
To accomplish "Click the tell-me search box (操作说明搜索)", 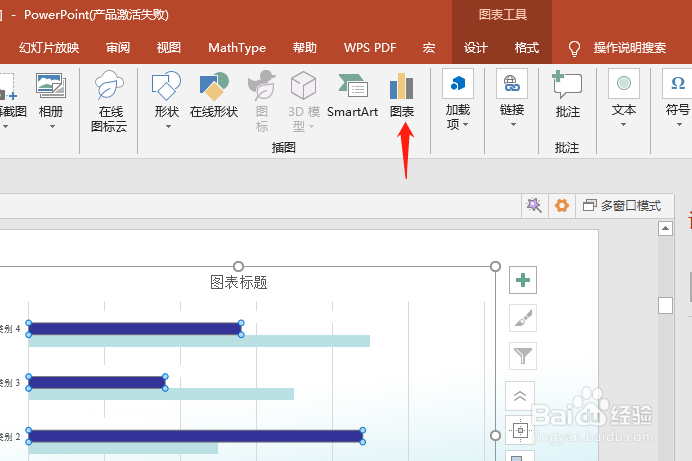I will coord(629,48).
